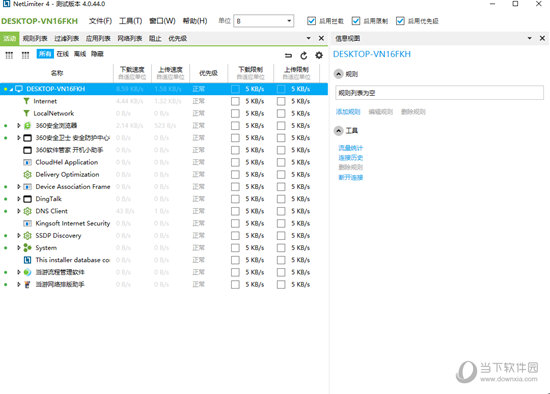
Task: Expand the DingTalk tree row
Action: pyautogui.click(x=19, y=199)
